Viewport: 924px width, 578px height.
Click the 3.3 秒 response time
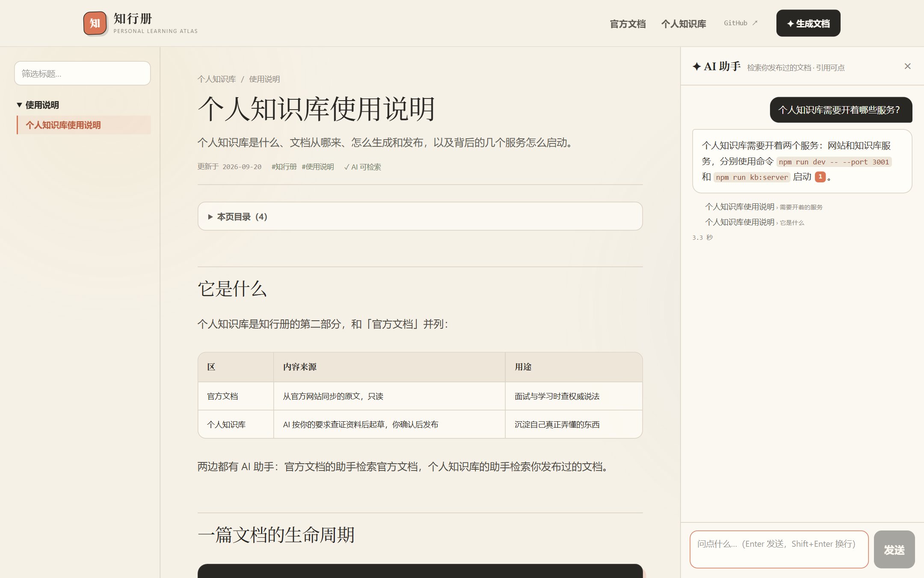702,238
